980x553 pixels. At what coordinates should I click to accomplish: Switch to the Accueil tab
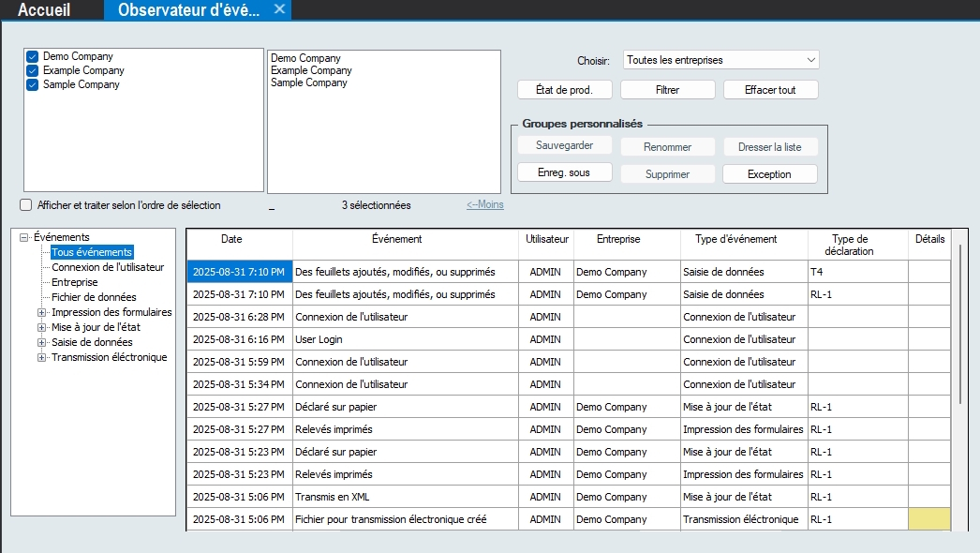(x=44, y=10)
